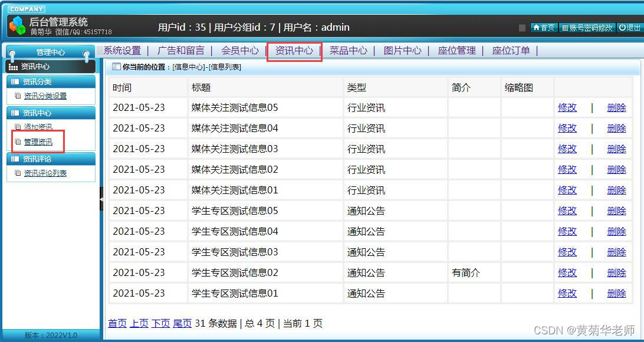This screenshot has width=644, height=342.
Task: Click 删除 for 媒体关注测试信息05
Action: (x=616, y=107)
